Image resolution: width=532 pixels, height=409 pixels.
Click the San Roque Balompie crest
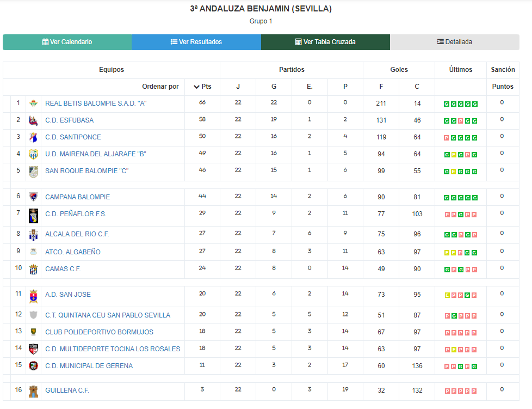point(33,172)
